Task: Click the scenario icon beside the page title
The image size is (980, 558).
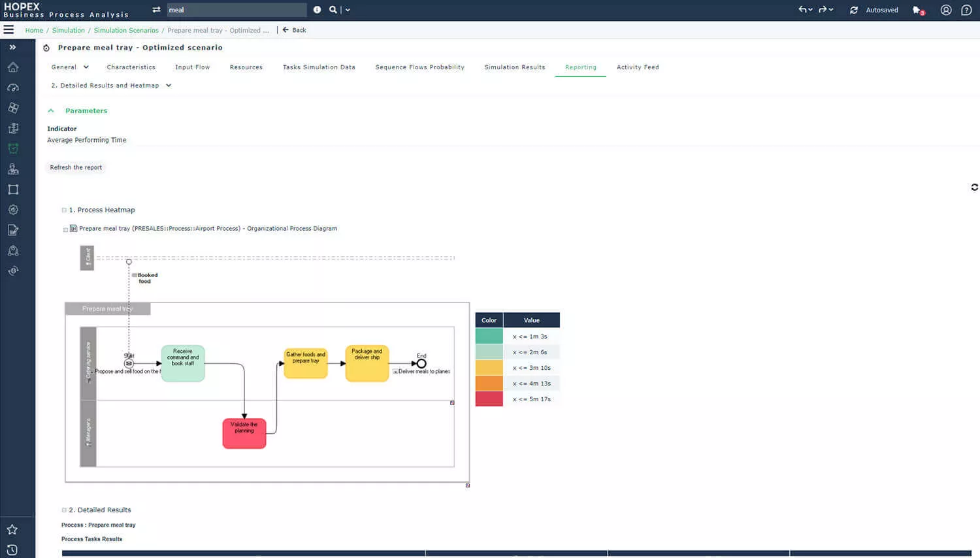Action: point(46,48)
